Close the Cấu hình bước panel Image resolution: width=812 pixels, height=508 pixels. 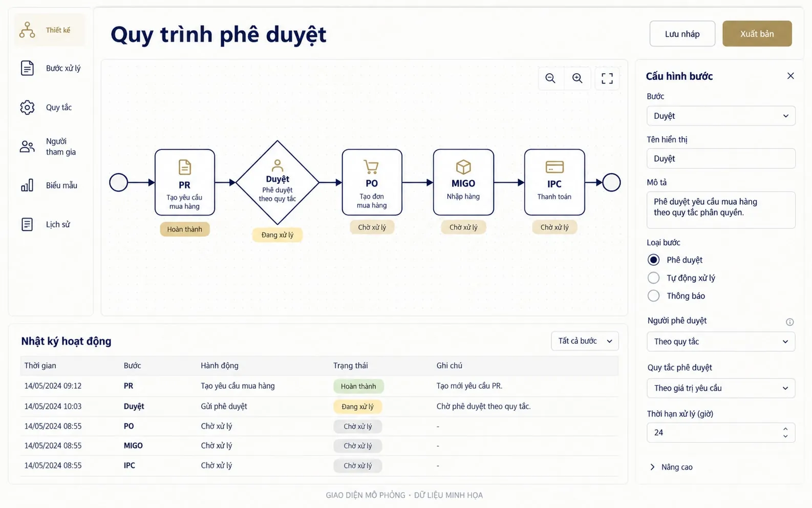coord(790,76)
